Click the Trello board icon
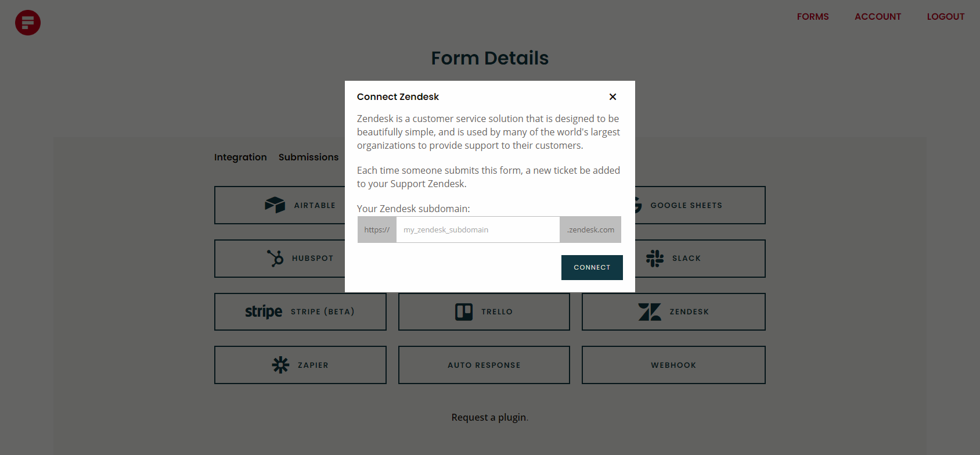The height and width of the screenshot is (455, 980). point(464,311)
